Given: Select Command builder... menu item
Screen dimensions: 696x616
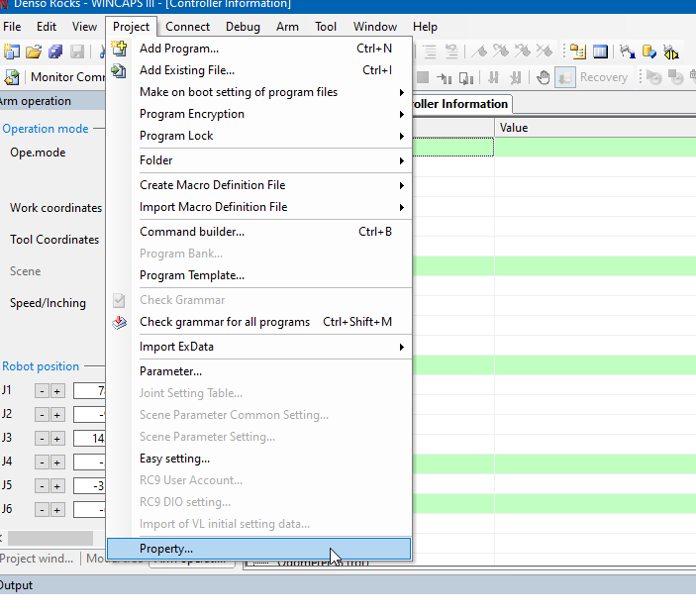Looking at the screenshot, I should coord(259,232).
